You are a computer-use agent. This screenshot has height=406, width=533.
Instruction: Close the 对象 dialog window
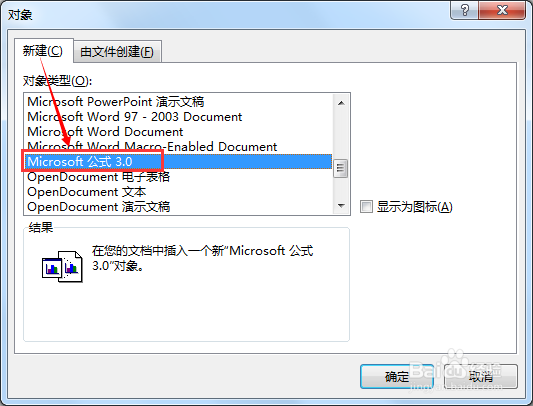502,10
